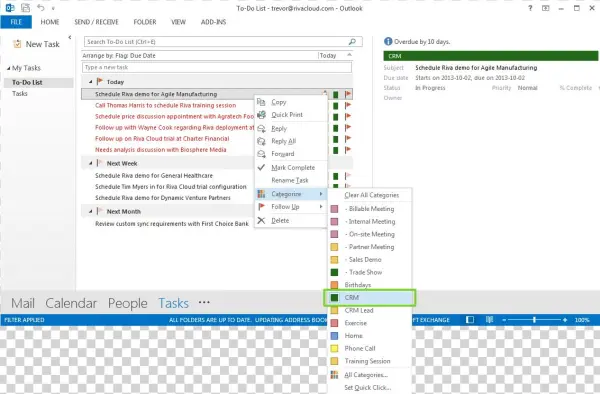Go to People navigation
Viewport: 600px width, 394px height.
127,303
